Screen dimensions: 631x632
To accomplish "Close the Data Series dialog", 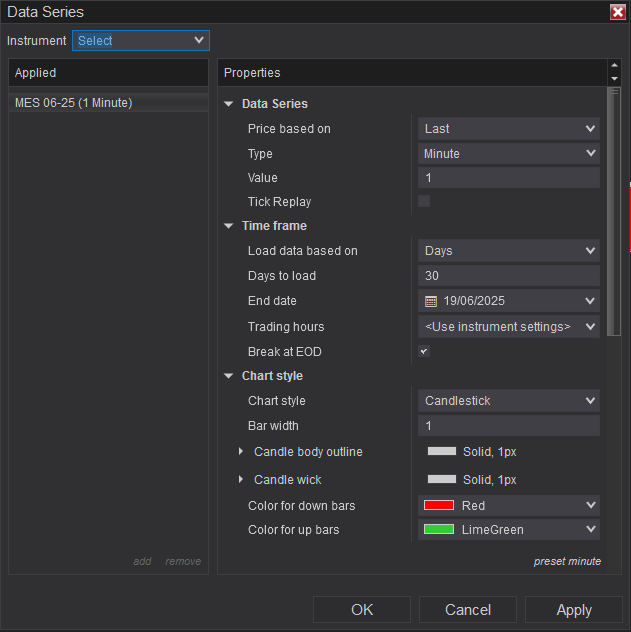I will (618, 12).
